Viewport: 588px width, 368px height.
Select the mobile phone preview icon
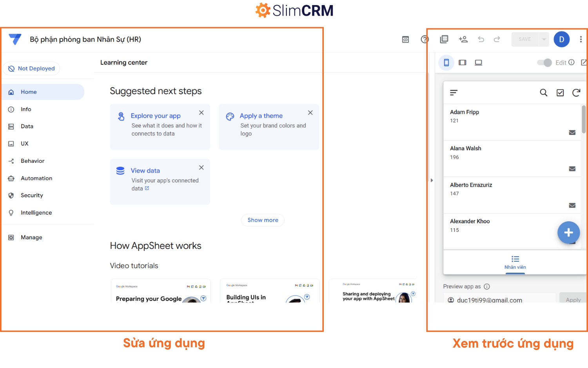tap(446, 62)
